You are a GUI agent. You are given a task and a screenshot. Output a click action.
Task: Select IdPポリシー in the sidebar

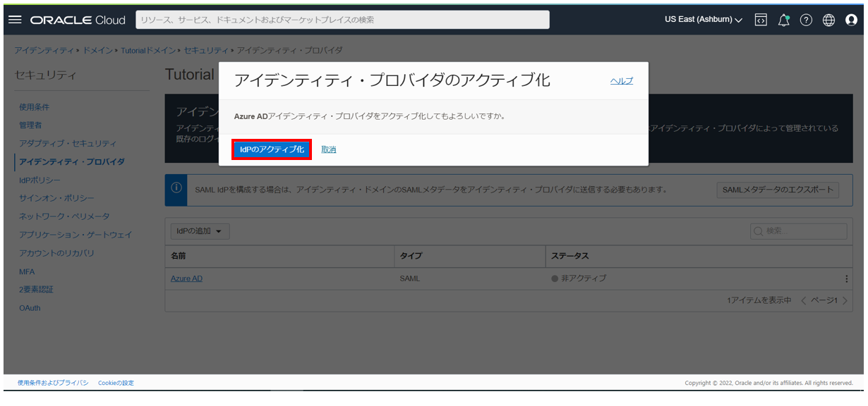[40, 180]
